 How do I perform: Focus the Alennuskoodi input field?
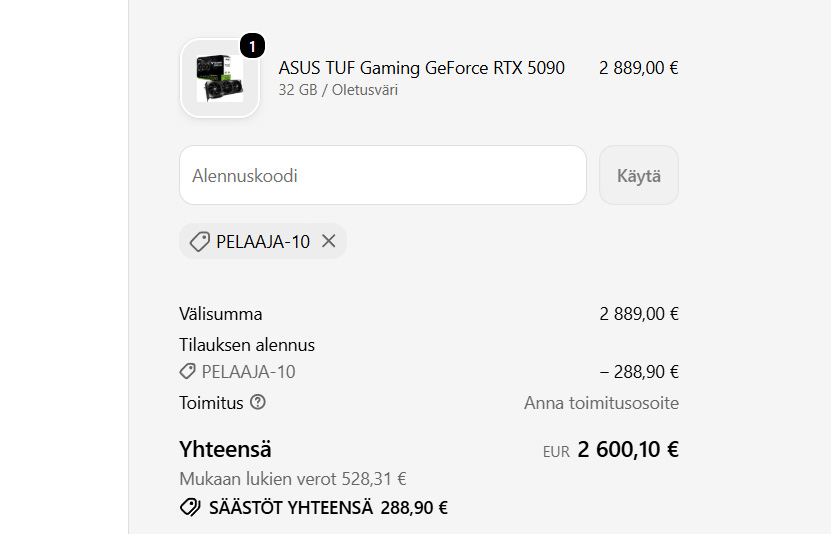[383, 175]
